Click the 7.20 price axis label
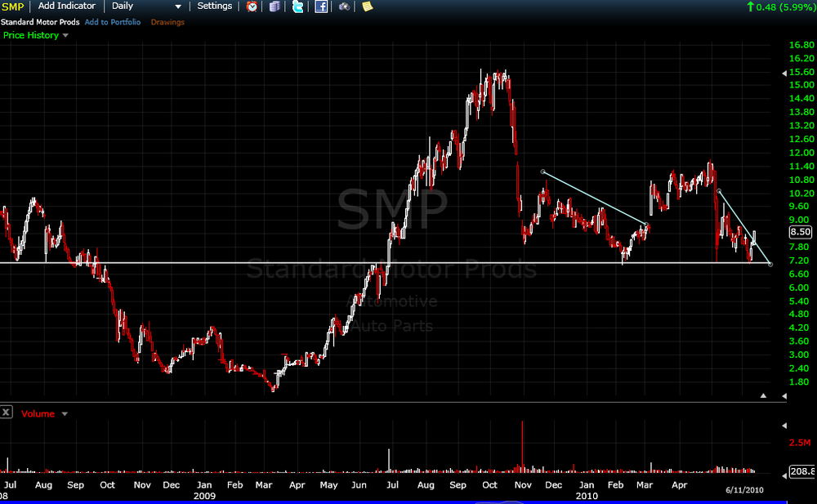This screenshot has height=504, width=817. tap(799, 261)
